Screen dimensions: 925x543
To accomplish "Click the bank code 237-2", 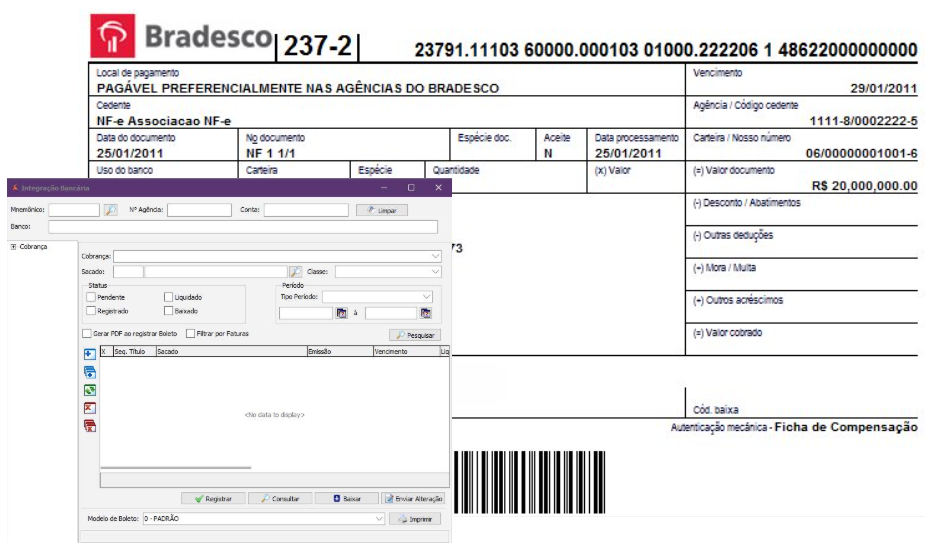I will click(317, 45).
